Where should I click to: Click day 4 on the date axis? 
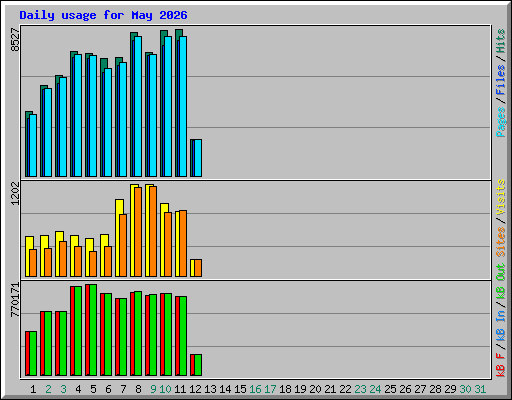tap(78, 389)
